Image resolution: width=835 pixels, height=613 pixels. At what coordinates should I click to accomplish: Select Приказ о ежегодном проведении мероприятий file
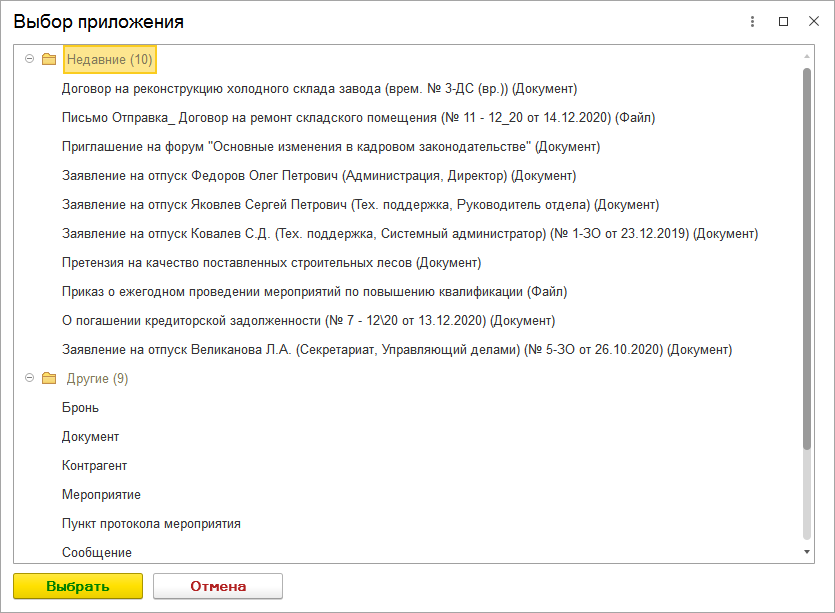click(314, 292)
